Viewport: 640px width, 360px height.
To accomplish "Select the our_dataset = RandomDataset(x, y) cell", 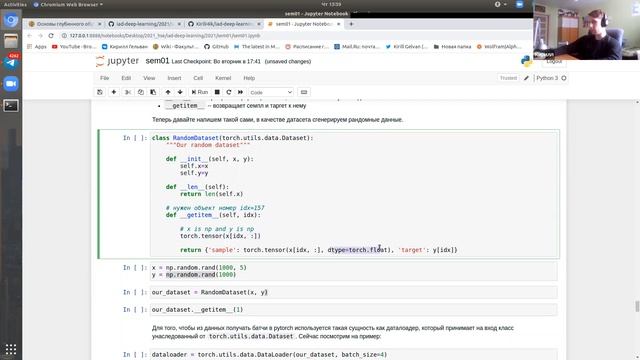I will tap(353, 292).
